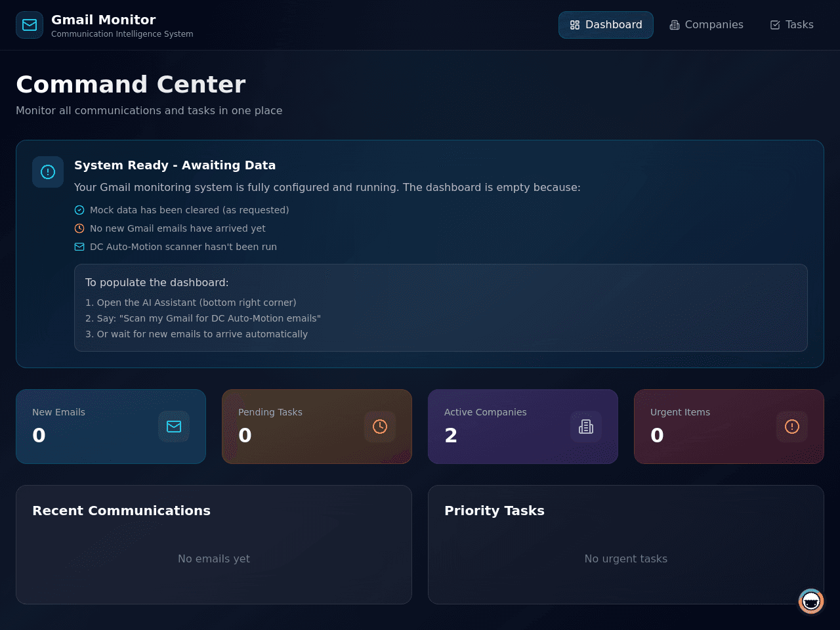Open the Pending Tasks stat card
840x630 pixels.
(317, 427)
